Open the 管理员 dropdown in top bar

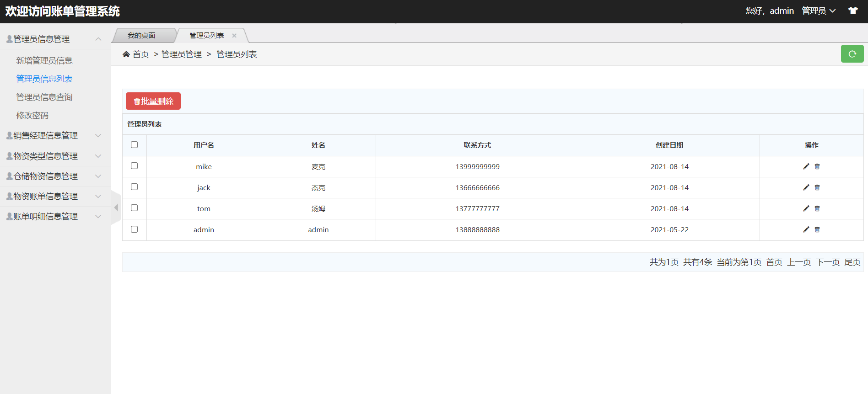pyautogui.click(x=819, y=11)
